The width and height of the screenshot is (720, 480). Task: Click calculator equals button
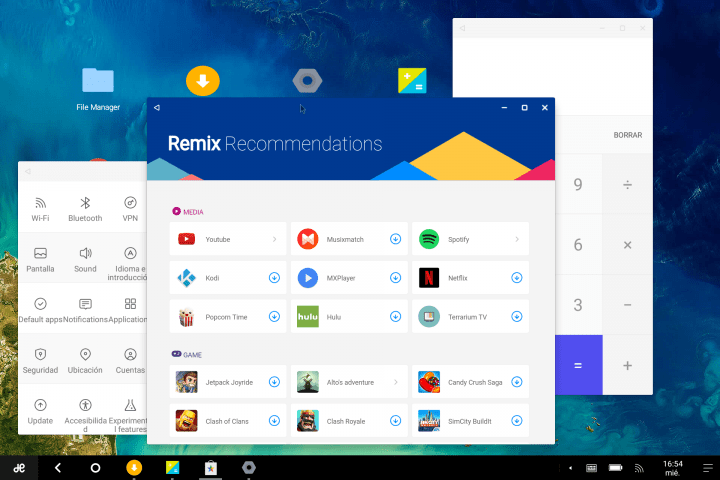click(579, 365)
